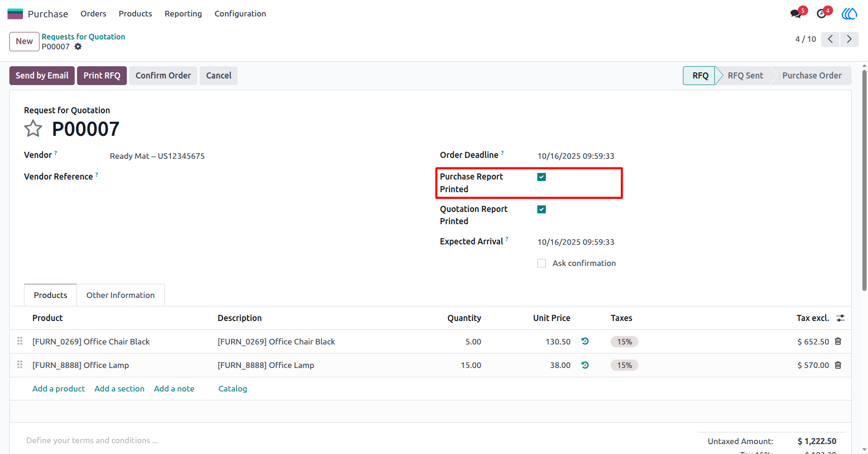Toggle Purchase Report Printed checkbox
868x454 pixels.
[x=542, y=177]
